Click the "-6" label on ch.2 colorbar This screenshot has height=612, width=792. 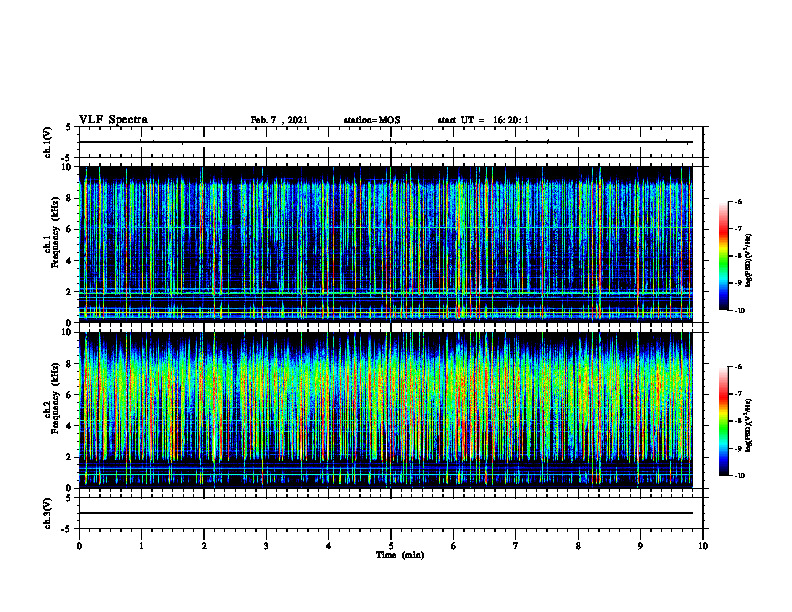[x=738, y=367]
